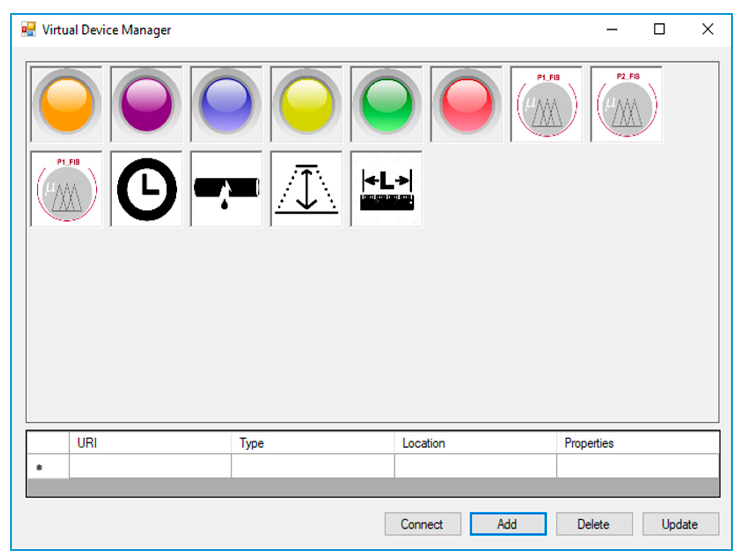Click the Add button
Image resolution: width=745 pixels, height=560 pixels.
click(508, 524)
